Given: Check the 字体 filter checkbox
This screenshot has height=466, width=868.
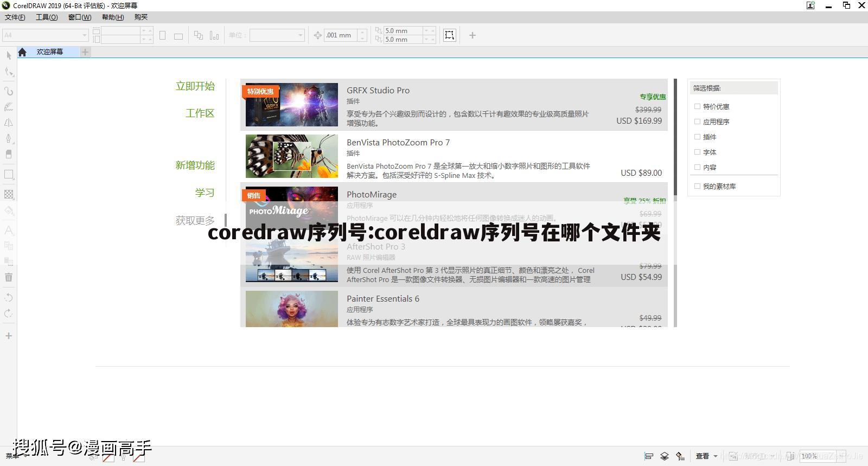Looking at the screenshot, I should point(698,152).
